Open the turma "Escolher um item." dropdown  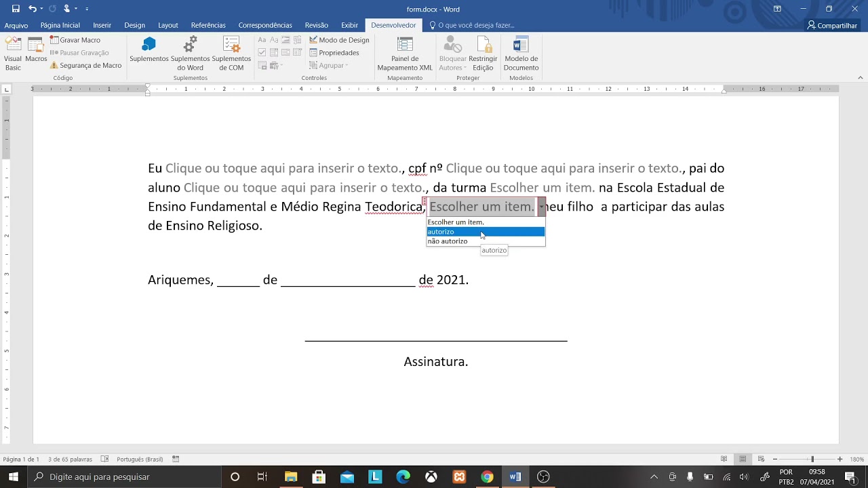tap(542, 188)
